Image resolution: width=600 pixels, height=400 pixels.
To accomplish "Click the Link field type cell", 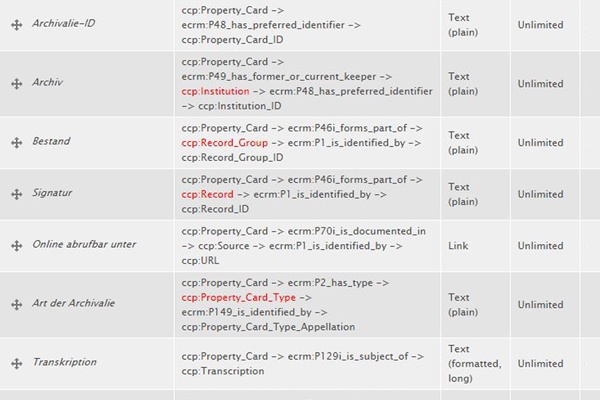I will 458,246.
